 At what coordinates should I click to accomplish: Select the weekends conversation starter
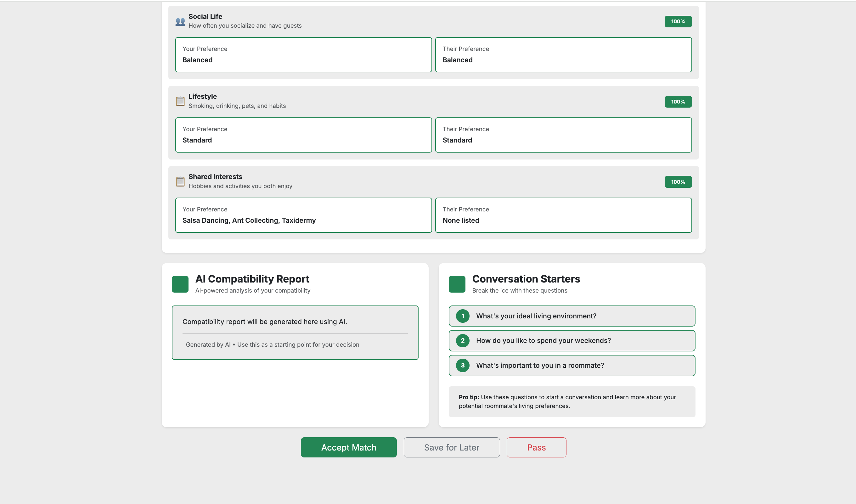coord(571,341)
